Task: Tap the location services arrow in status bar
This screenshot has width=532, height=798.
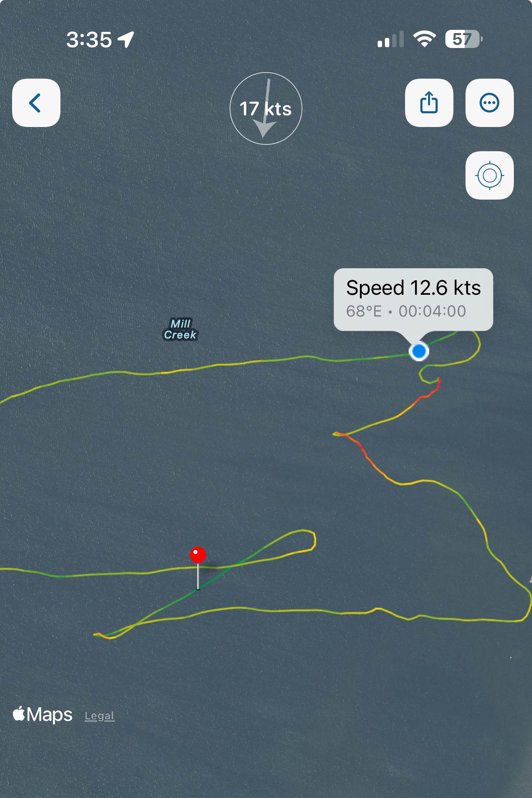Action: pyautogui.click(x=126, y=40)
